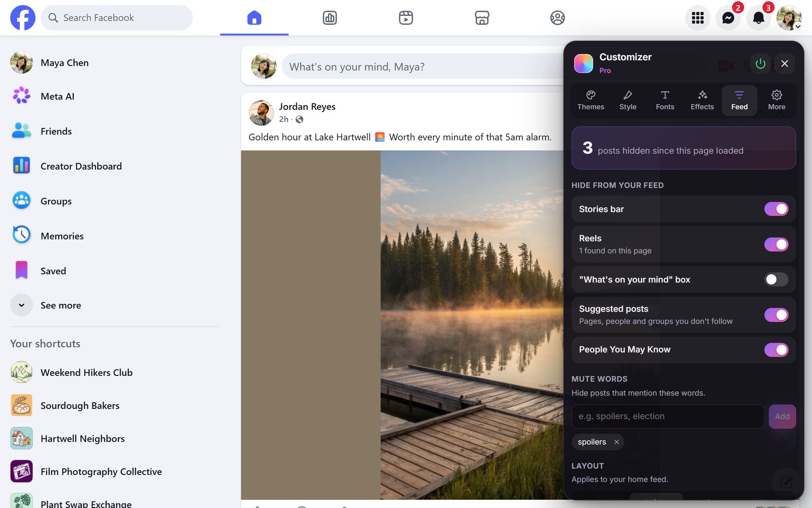Open Meta AI from left sidebar

click(x=114, y=96)
